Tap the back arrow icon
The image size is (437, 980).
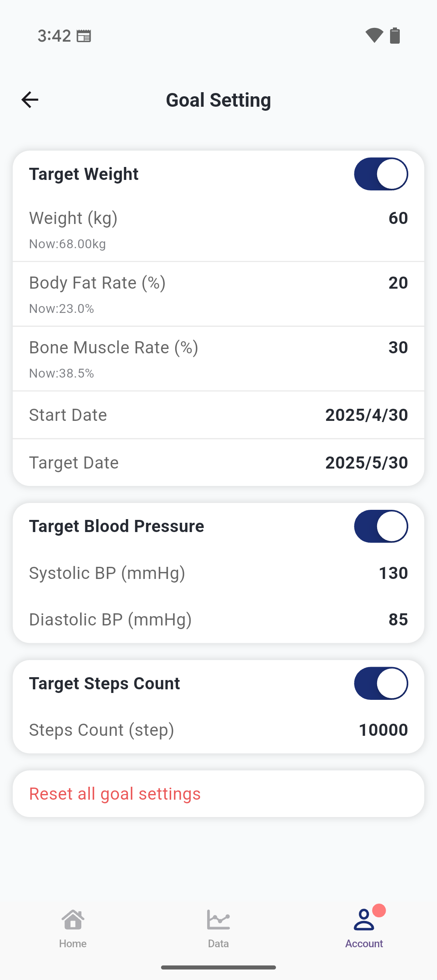tap(30, 100)
